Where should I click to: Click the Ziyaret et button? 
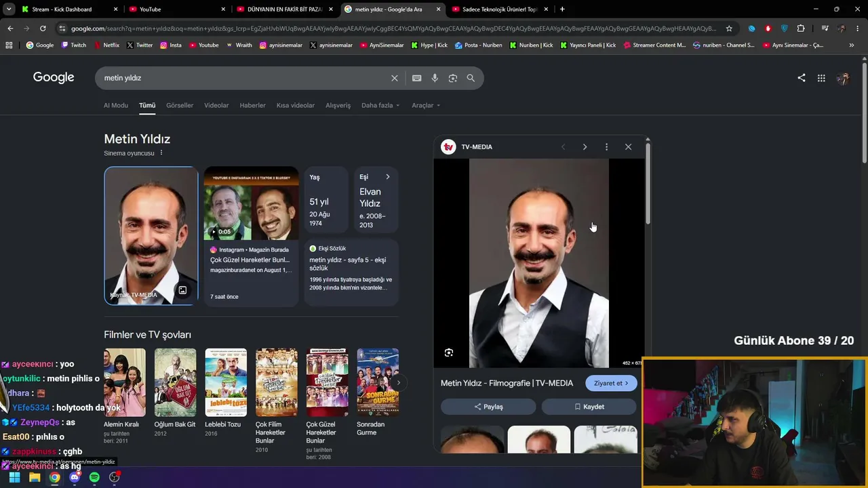tap(611, 384)
